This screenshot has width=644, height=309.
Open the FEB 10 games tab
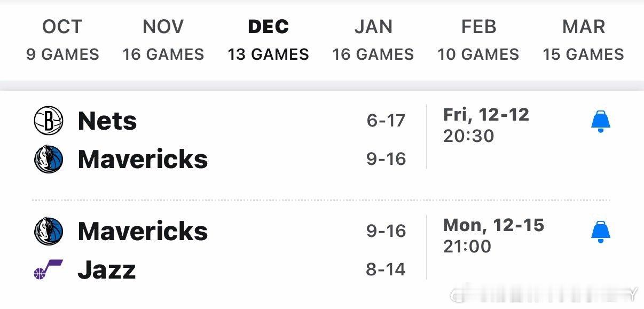[478, 40]
